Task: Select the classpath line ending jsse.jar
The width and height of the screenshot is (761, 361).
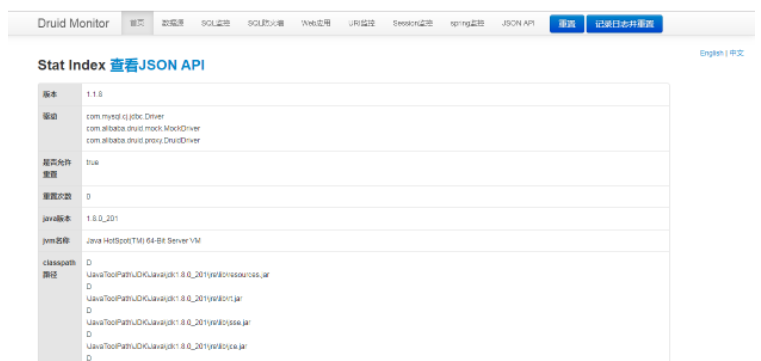Action: pyautogui.click(x=168, y=322)
